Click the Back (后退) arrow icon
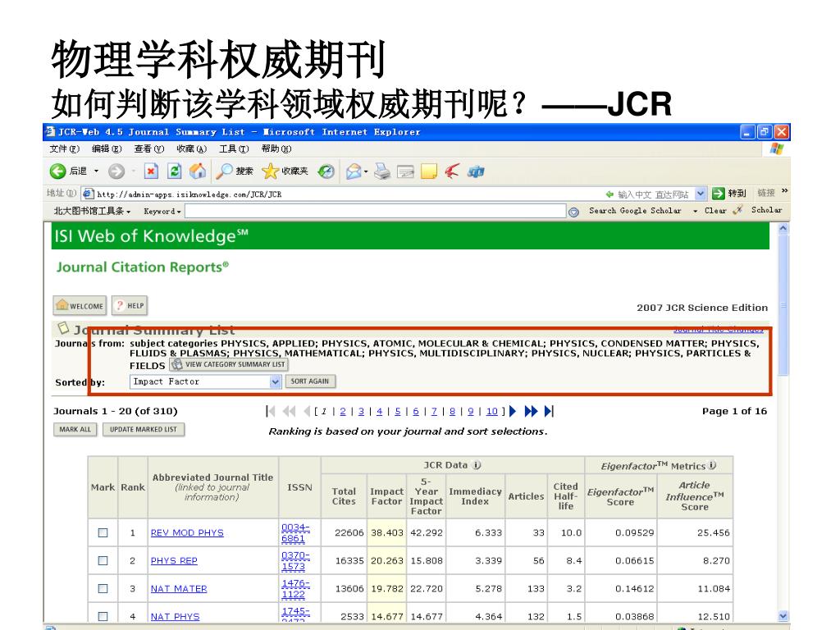Viewport: 840px width, 630px height. [57, 171]
